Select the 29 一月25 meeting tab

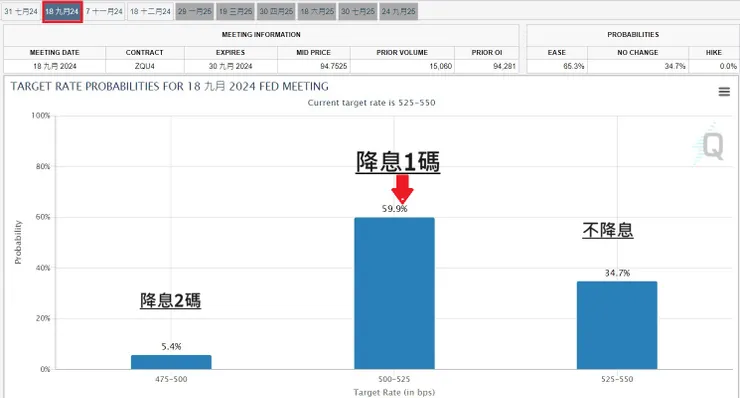(x=195, y=11)
